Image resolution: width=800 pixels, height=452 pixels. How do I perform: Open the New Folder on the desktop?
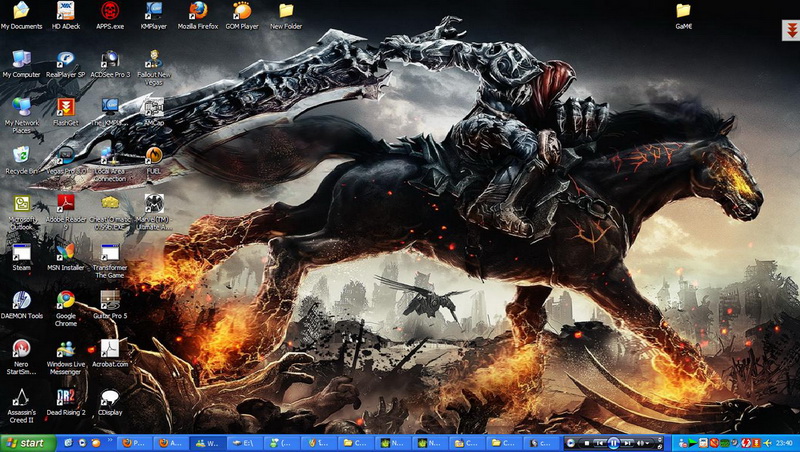pyautogui.click(x=286, y=16)
